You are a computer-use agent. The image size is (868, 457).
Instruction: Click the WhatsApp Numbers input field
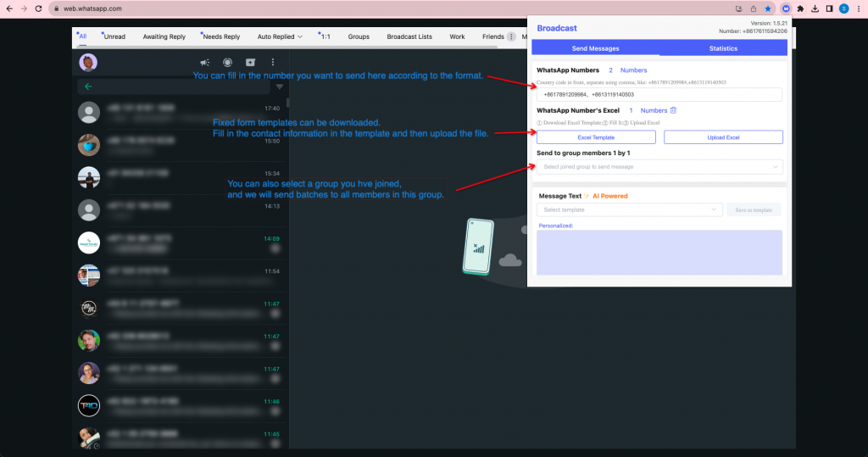tap(659, 95)
